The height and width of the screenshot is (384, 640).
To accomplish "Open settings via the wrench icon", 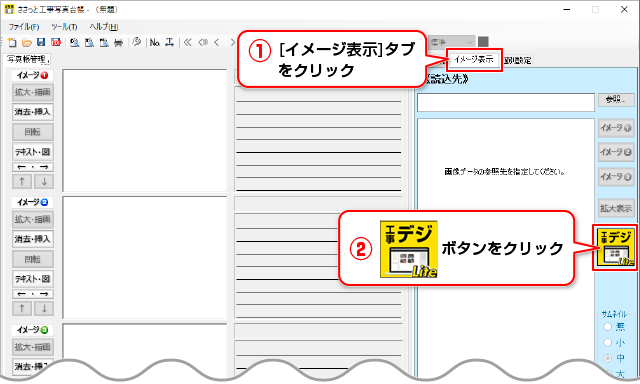I will pos(137,42).
